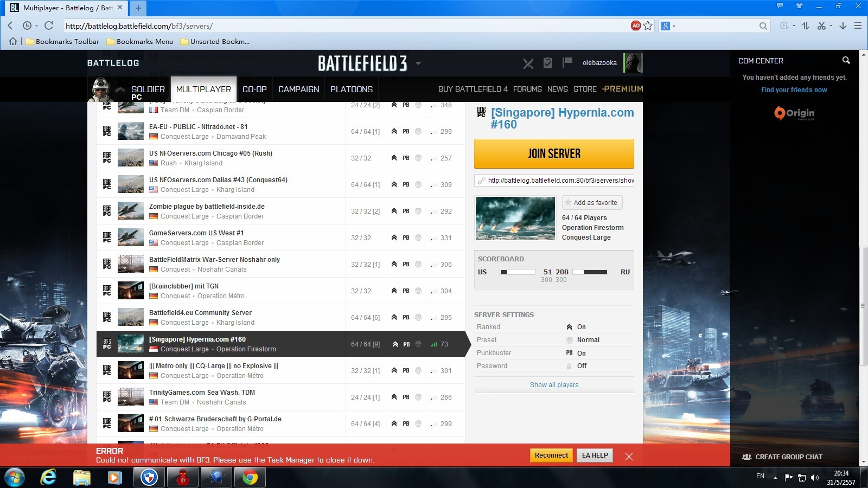Open CREATE GROUP CHAT

point(782,457)
